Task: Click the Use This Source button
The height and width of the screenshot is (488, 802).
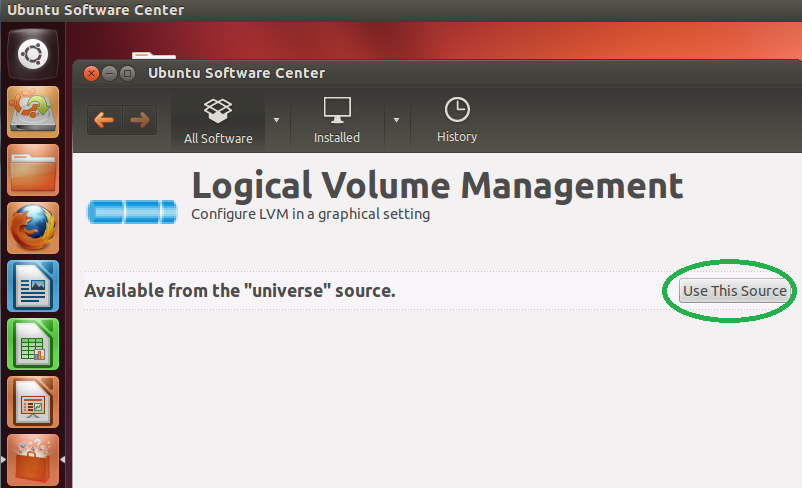Action: 734,291
